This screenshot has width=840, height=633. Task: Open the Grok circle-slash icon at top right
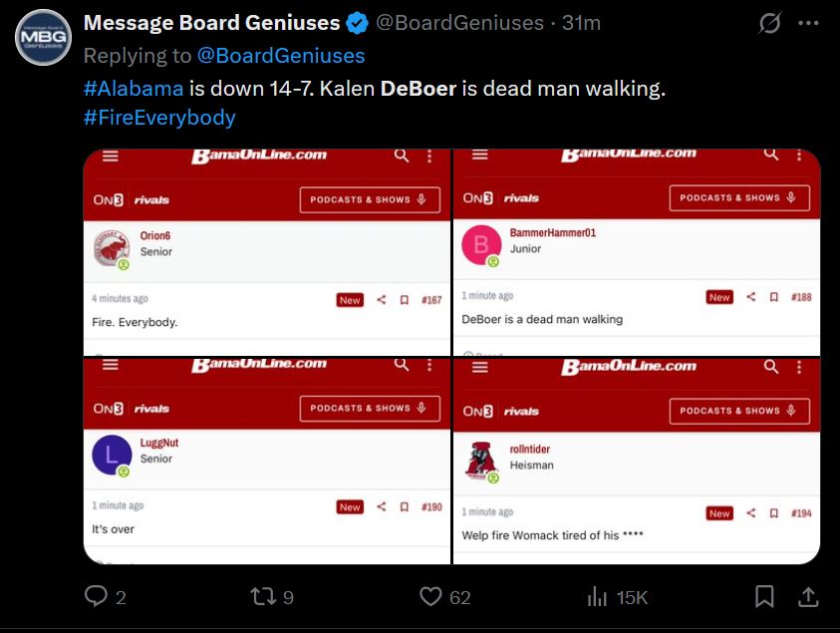[x=770, y=23]
